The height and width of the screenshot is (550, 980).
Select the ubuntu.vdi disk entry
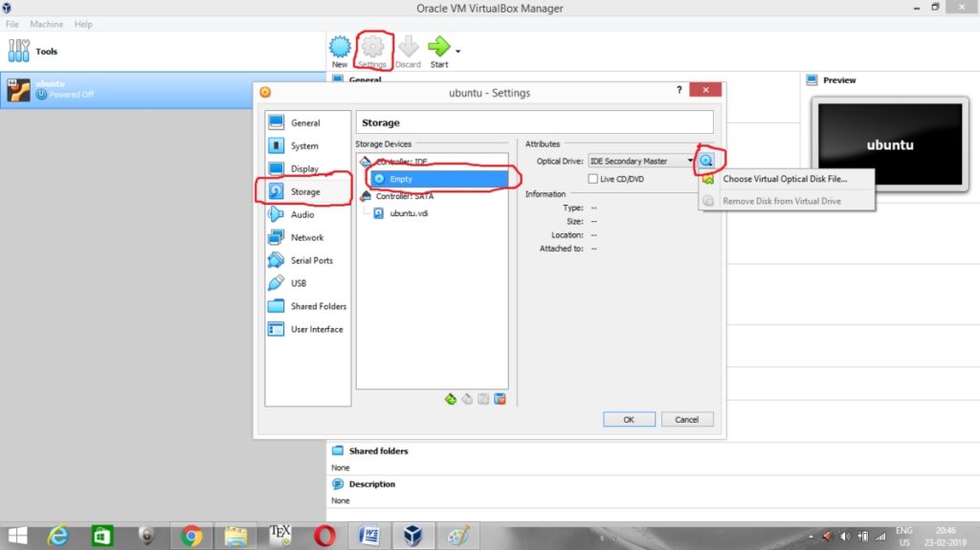408,213
